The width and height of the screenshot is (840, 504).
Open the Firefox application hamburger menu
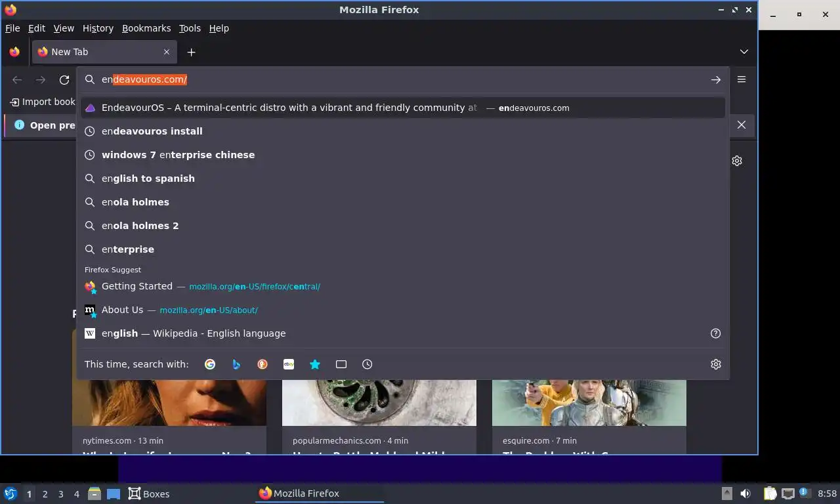742,79
